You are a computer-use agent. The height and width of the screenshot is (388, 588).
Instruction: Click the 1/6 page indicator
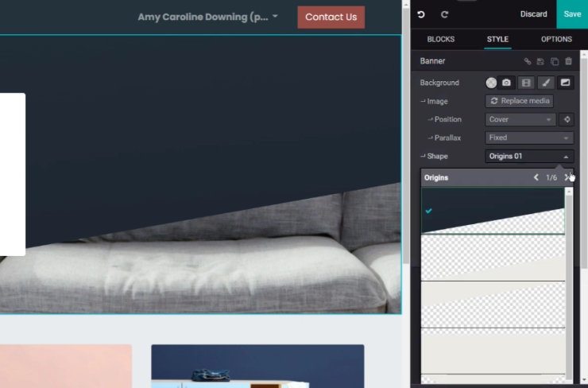click(x=551, y=178)
